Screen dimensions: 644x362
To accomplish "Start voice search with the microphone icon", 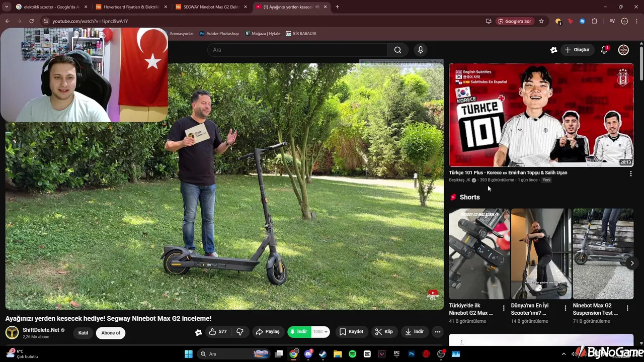I will (421, 50).
